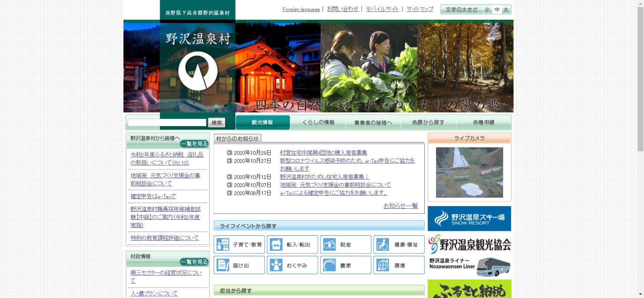Open the くらしの情報 tab
This screenshot has width=644, height=298.
coord(318,122)
